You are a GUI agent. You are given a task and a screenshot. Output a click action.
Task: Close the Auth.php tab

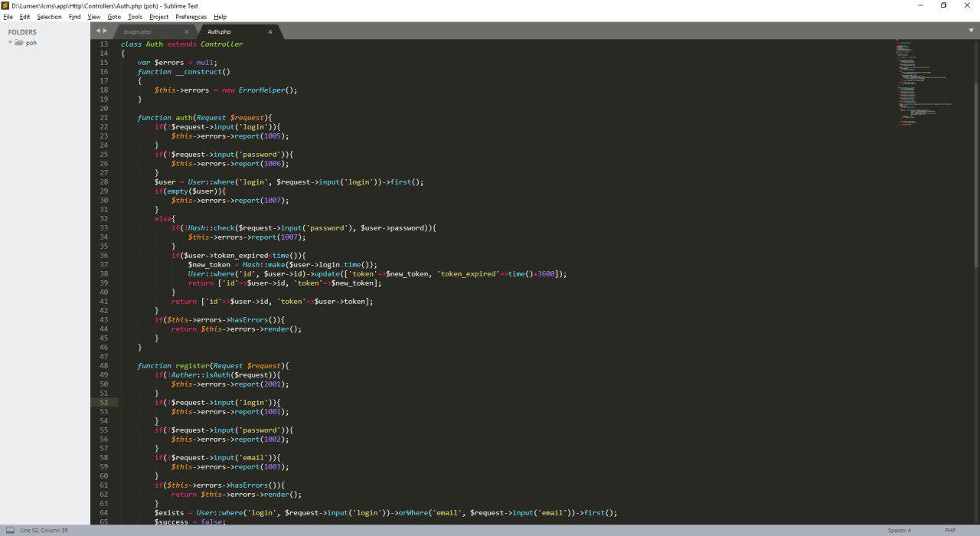[x=269, y=32]
